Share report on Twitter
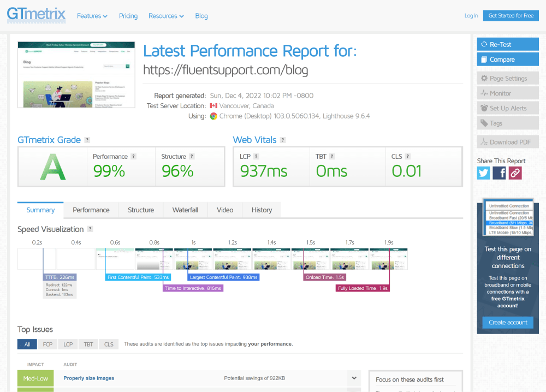 483,173
